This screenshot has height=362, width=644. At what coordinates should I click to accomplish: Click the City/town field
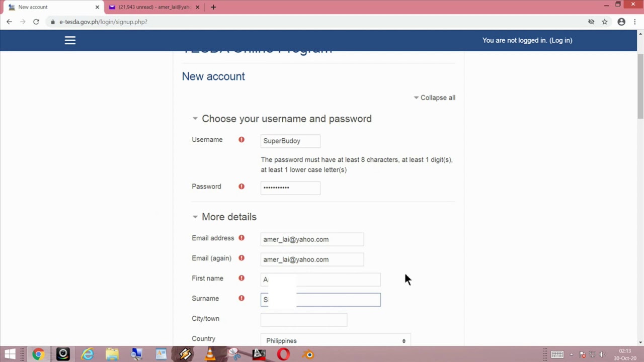pos(304,320)
